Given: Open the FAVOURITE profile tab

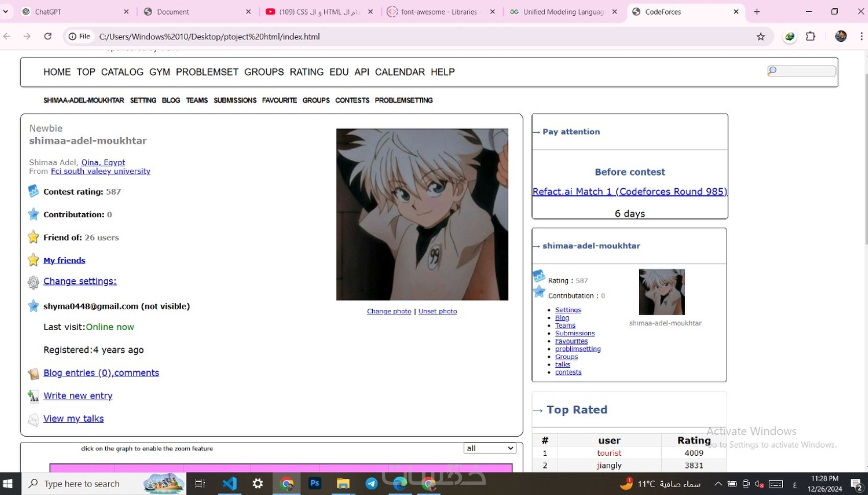Looking at the screenshot, I should 279,101.
